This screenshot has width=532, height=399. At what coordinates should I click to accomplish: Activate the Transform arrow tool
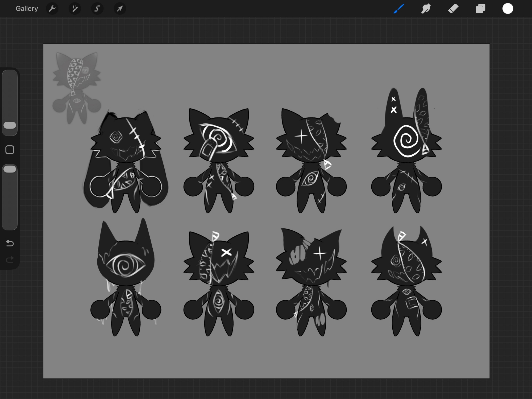120,9
